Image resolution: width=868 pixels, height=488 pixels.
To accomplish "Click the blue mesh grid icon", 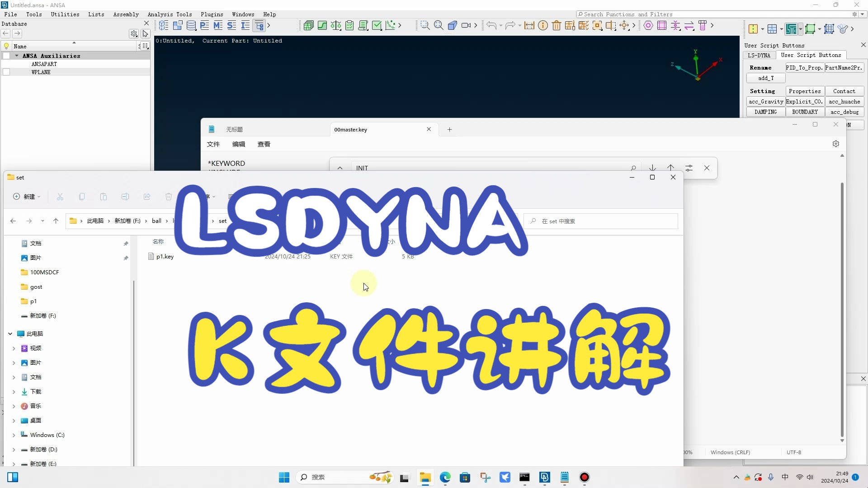I will click(829, 29).
